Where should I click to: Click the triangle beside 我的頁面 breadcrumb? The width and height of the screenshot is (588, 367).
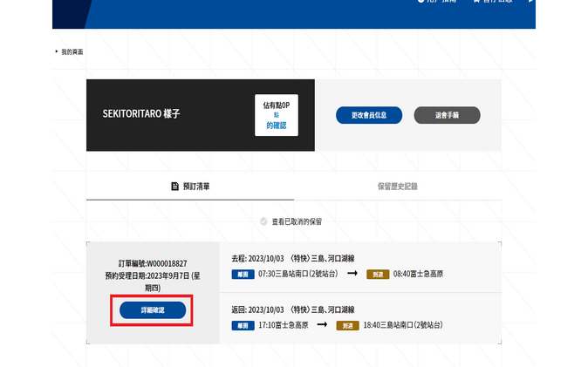(x=57, y=52)
